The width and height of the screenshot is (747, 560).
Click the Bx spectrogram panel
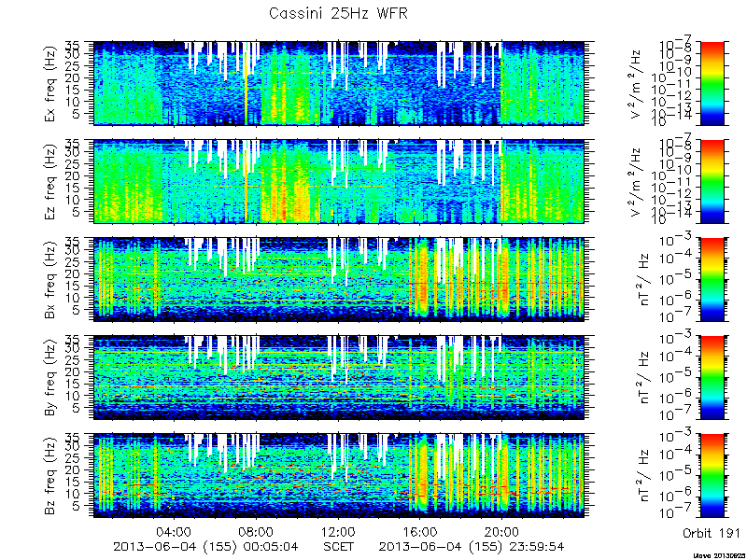[x=338, y=279]
